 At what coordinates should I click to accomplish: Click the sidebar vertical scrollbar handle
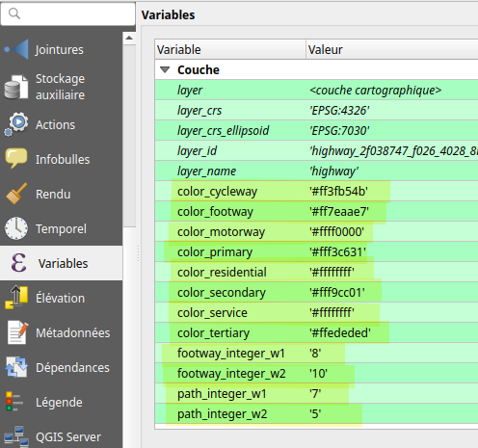tap(129, 136)
